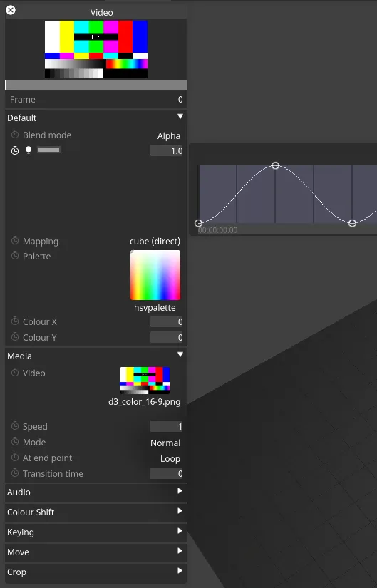Click the Speed keyframe clock icon
377x588 pixels.
click(15, 426)
